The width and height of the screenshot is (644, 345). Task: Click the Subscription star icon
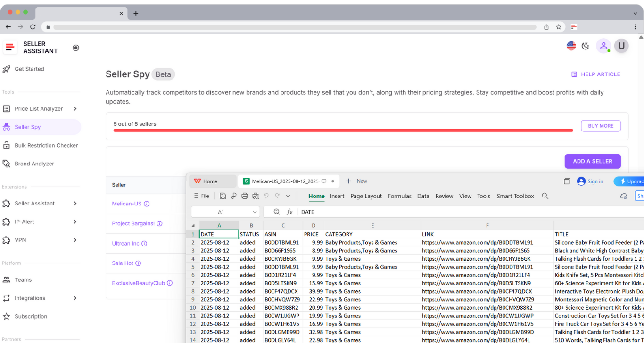(7, 317)
